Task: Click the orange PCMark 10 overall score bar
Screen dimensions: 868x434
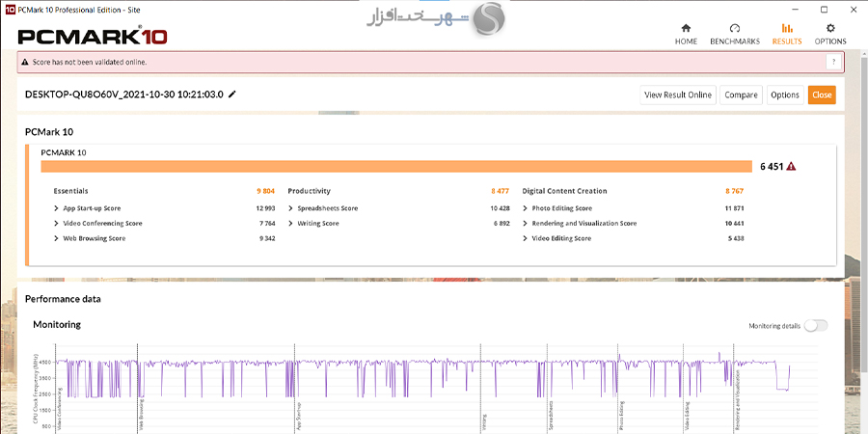Action: [x=395, y=166]
